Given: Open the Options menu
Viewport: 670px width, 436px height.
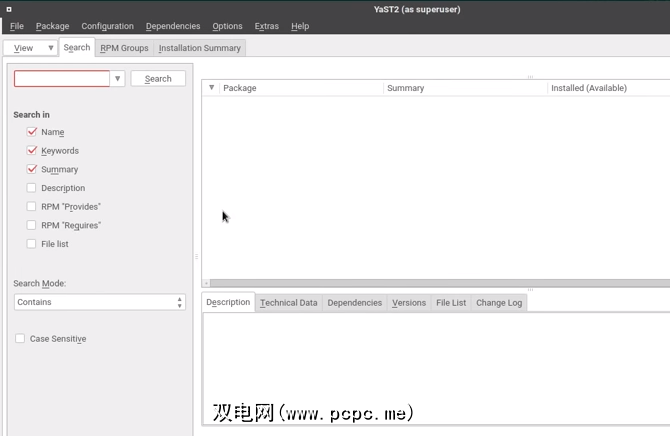Looking at the screenshot, I should [x=227, y=26].
